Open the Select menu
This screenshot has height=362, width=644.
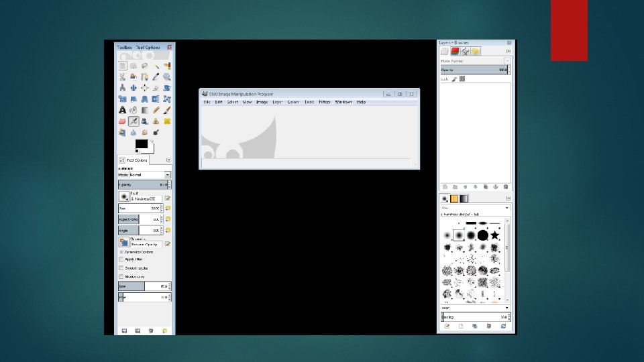click(233, 102)
